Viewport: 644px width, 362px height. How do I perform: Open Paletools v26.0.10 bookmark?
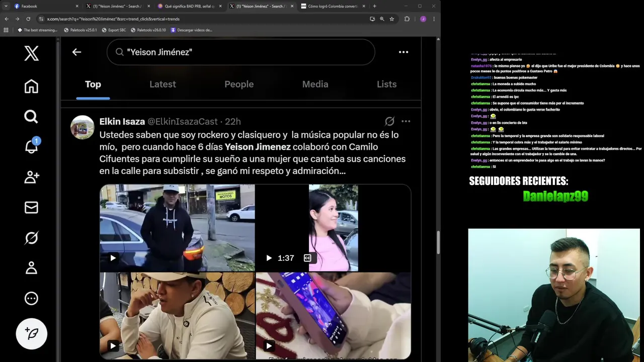(x=148, y=30)
